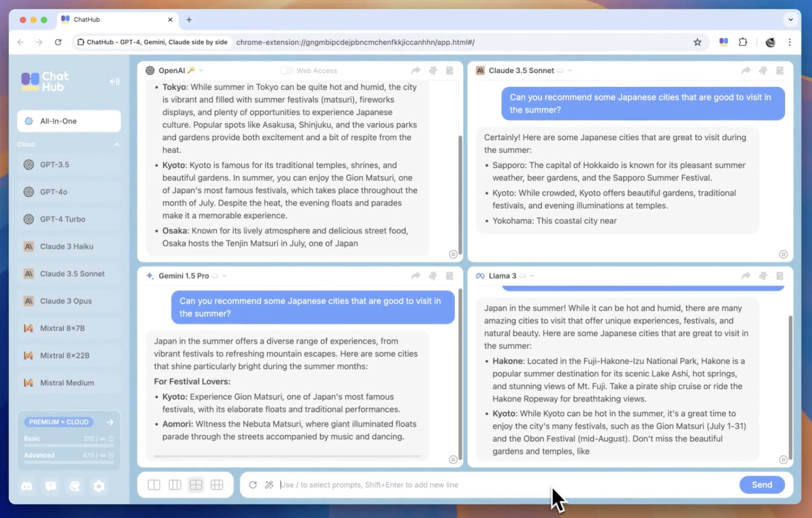Select All-In-One in the sidebar
The width and height of the screenshot is (812, 518).
click(x=69, y=121)
